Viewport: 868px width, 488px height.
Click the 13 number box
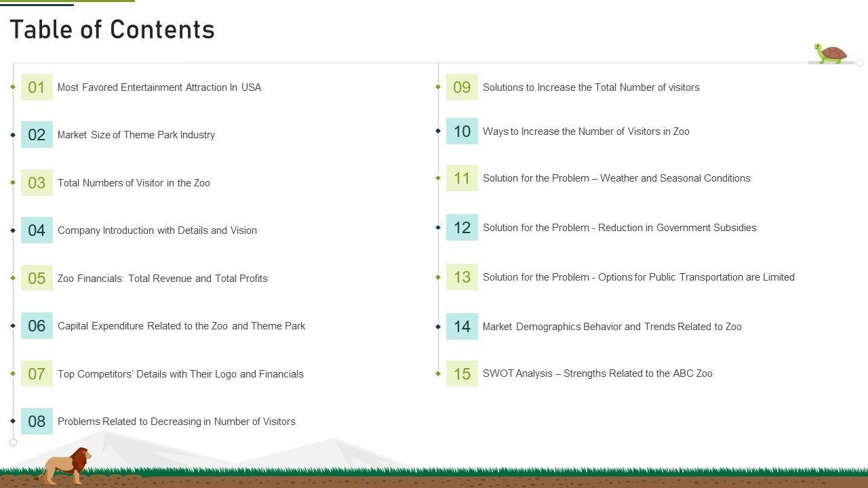coord(462,277)
